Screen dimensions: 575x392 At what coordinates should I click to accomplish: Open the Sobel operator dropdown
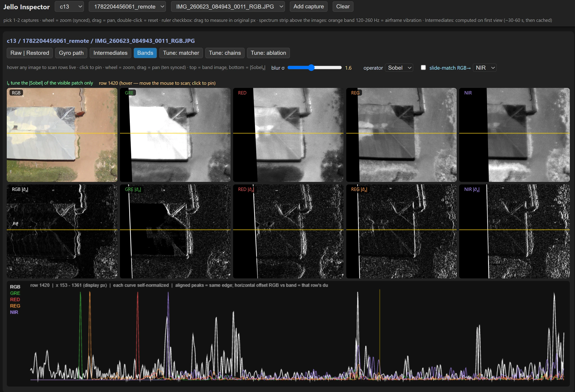399,68
